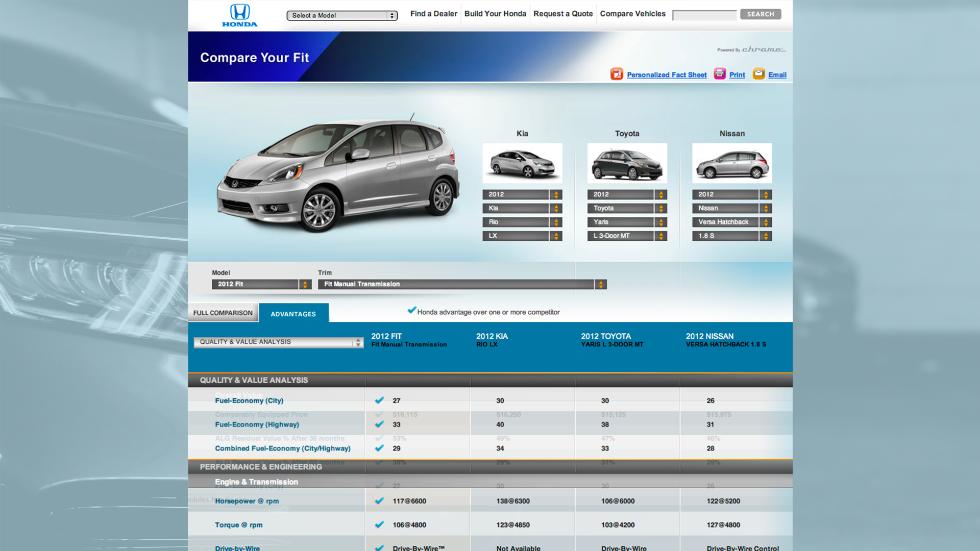Open the Yaris model dropdown
Image resolution: width=980 pixels, height=551 pixels.
(627, 222)
